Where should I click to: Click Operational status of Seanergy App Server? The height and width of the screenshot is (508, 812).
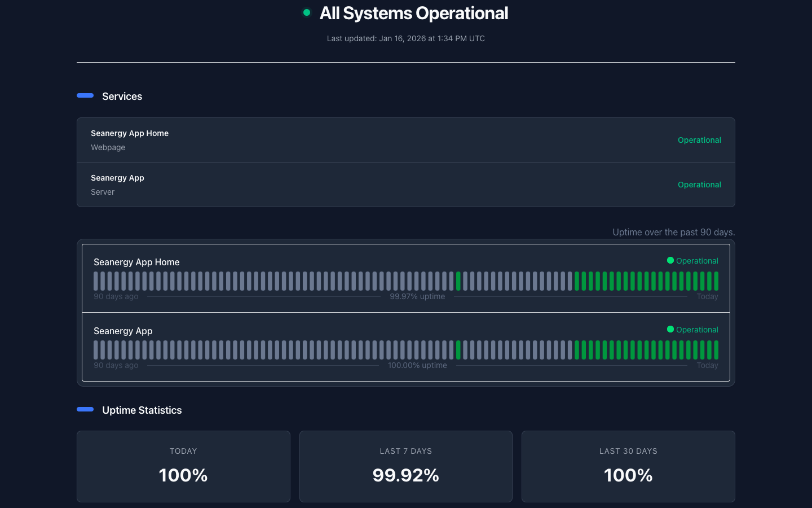699,185
